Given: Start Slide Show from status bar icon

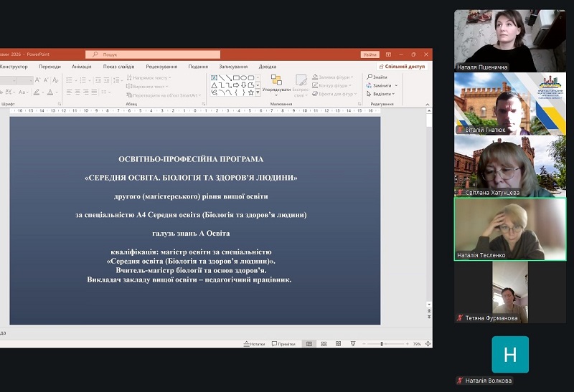Looking at the screenshot, I should pos(352,344).
